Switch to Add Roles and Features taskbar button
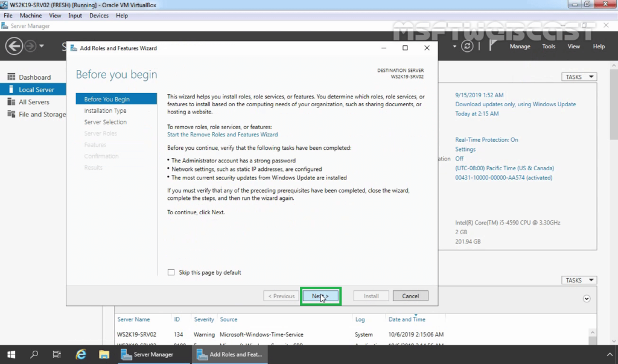Image resolution: width=618 pixels, height=364 pixels. (x=230, y=354)
